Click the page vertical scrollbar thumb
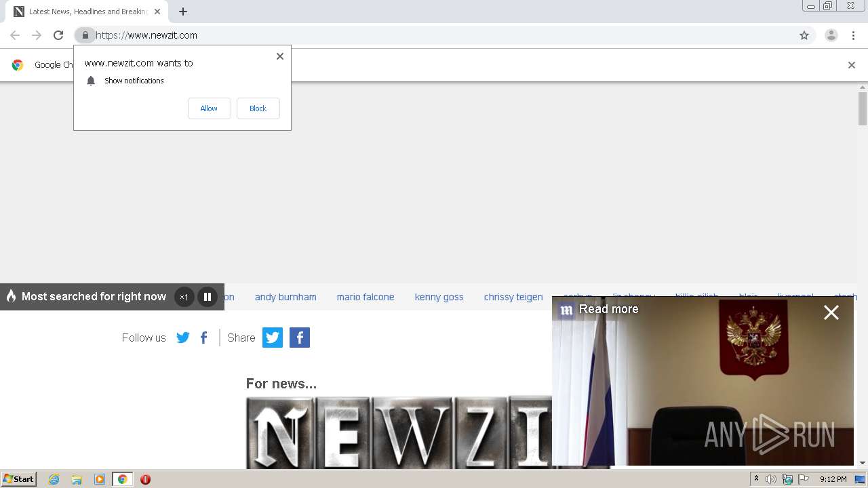 [x=863, y=108]
